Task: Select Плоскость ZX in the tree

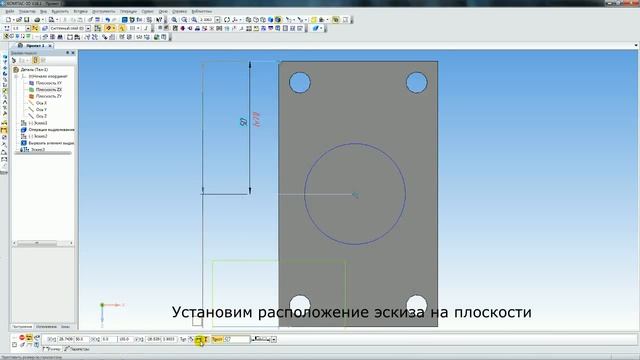Action: coord(49,89)
